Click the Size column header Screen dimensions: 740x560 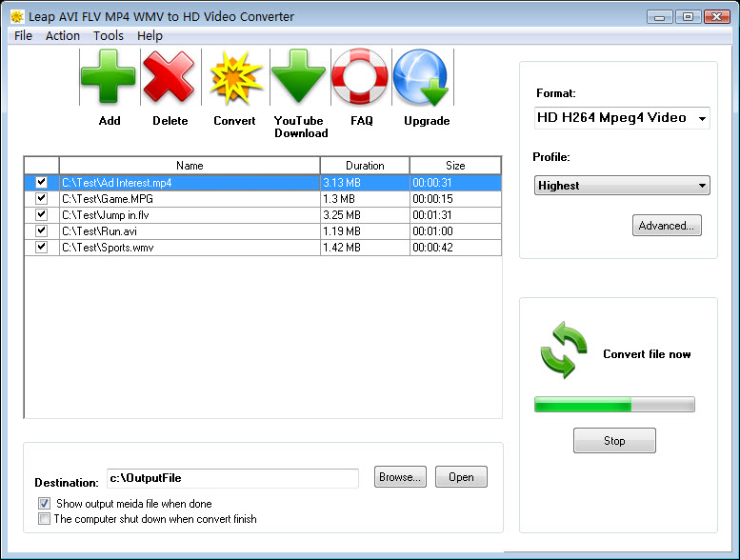pyautogui.click(x=455, y=166)
